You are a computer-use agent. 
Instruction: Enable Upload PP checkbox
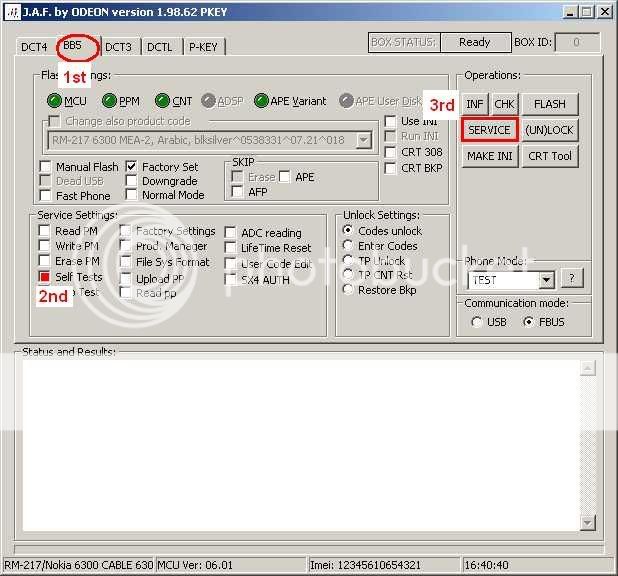tap(125, 279)
